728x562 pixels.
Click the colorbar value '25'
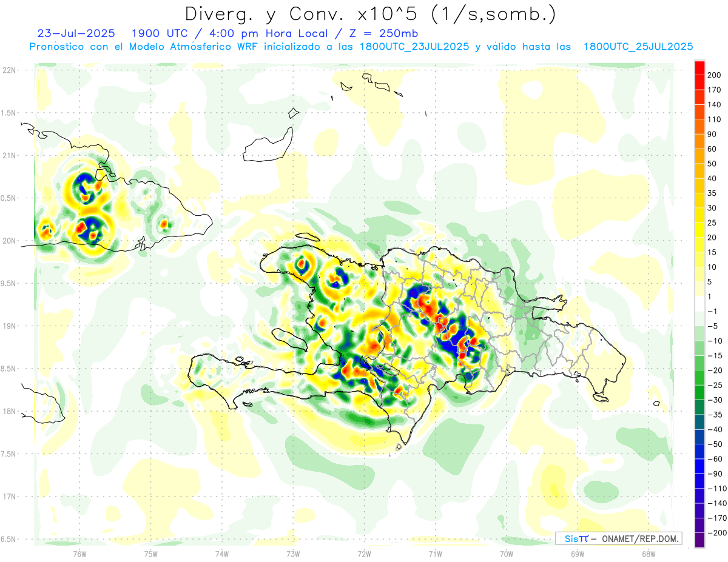tap(713, 222)
